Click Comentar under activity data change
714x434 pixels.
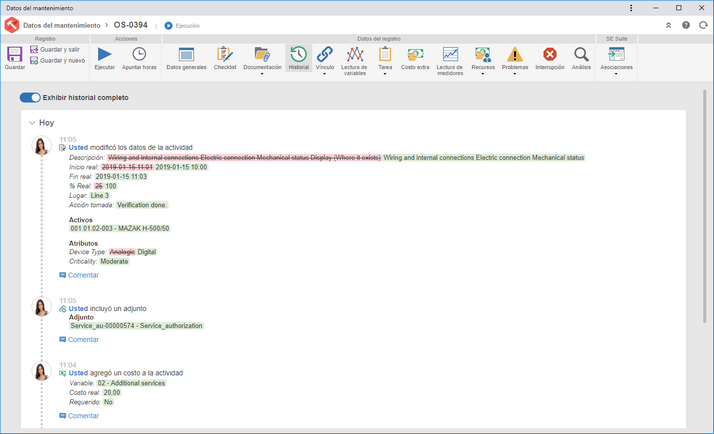[x=79, y=275]
